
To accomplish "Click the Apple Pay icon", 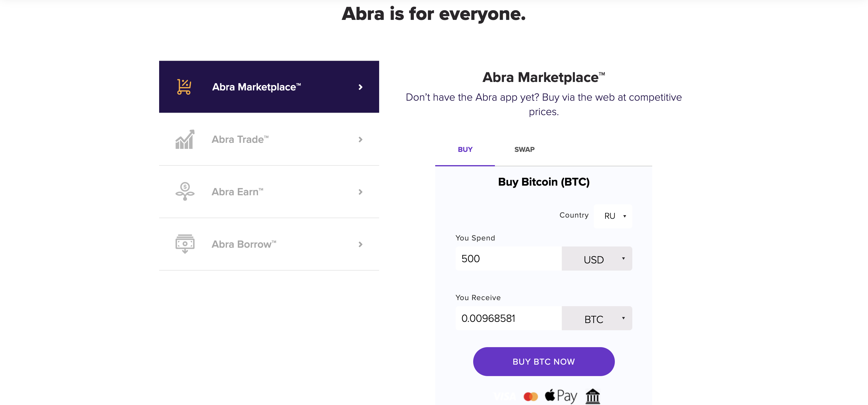I will coord(561,395).
